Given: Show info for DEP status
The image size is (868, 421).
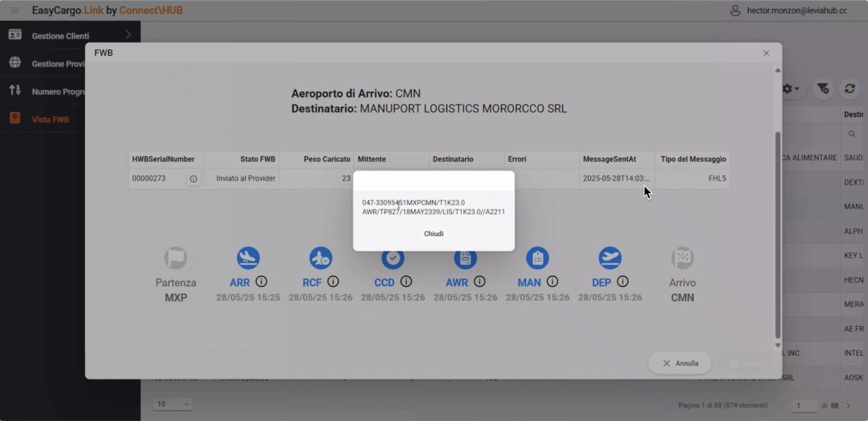Looking at the screenshot, I should (x=622, y=282).
